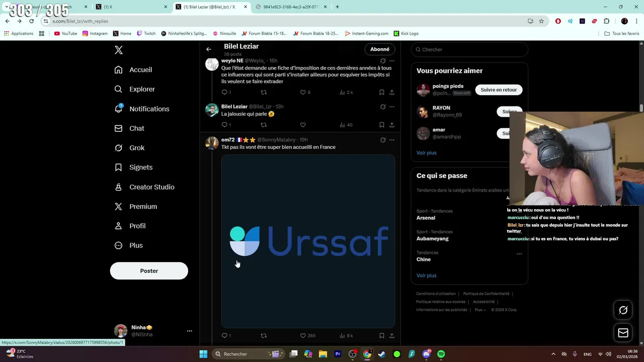This screenshot has width=644, height=362.
Task: Open Accueil home in sidebar
Action: (x=133, y=70)
